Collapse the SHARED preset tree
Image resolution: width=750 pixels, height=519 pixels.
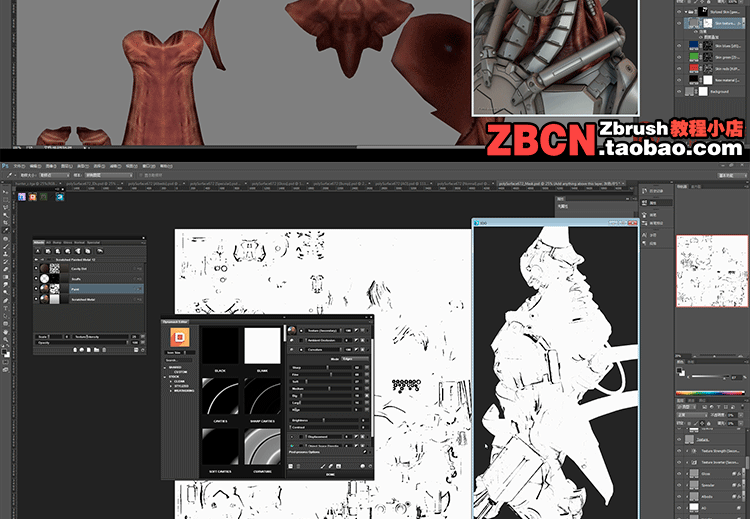click(165, 368)
